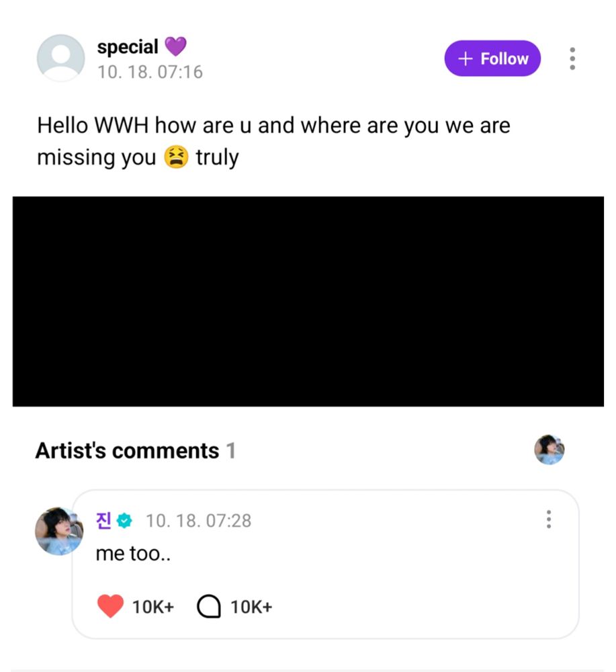Open the username "special" profile link
Image resolution: width=616 pixels, height=672 pixels.
click(128, 47)
